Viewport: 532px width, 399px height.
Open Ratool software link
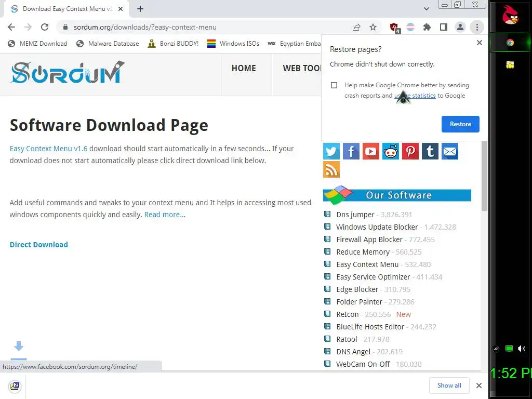coord(347,339)
